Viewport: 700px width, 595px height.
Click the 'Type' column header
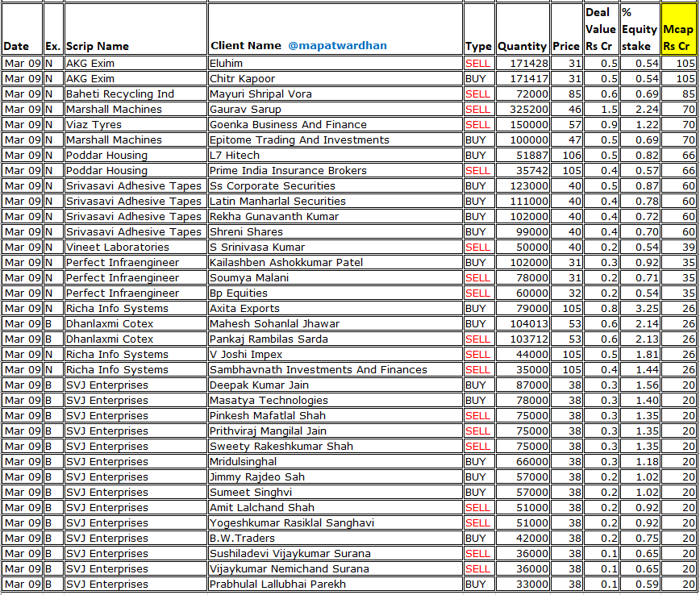(x=478, y=30)
